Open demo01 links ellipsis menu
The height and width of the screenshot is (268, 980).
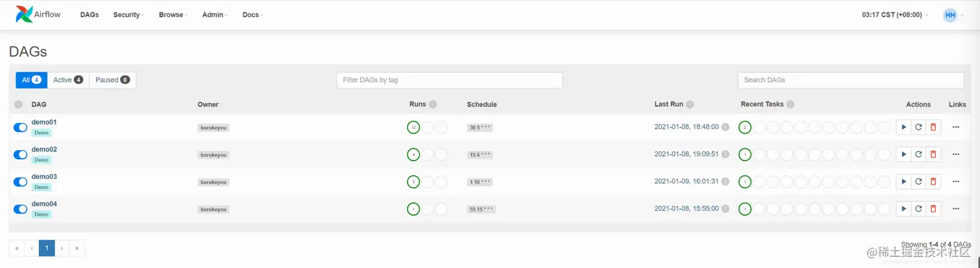(x=955, y=127)
